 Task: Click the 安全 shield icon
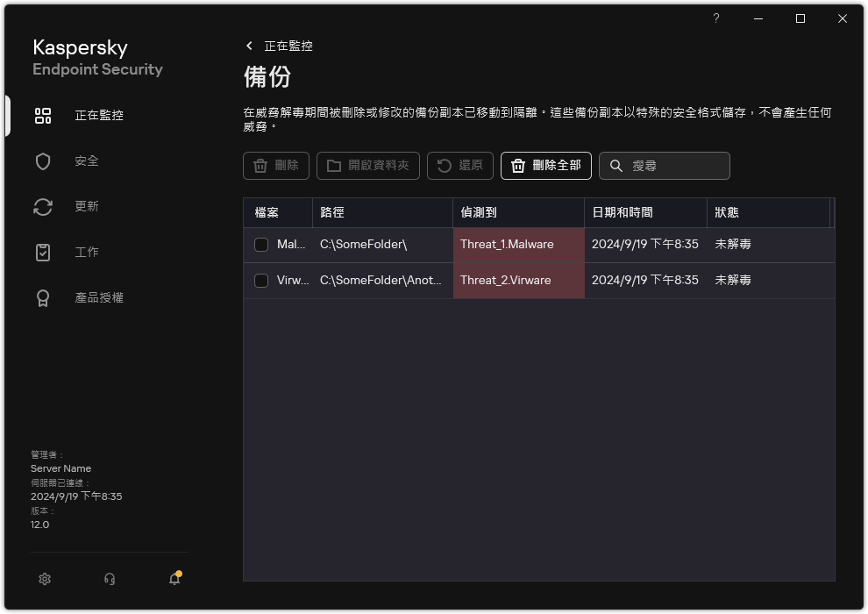pos(42,161)
